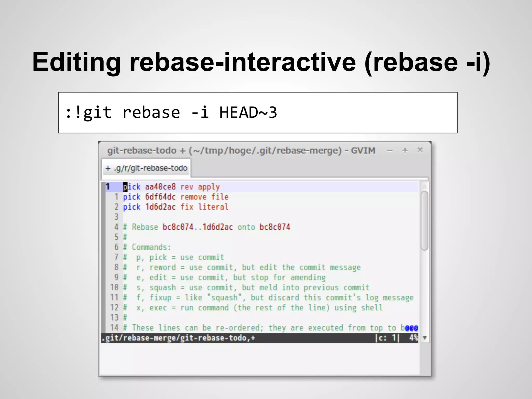Select the .g/r/git-rebase-todo tab
The image size is (532, 399).
[146, 168]
